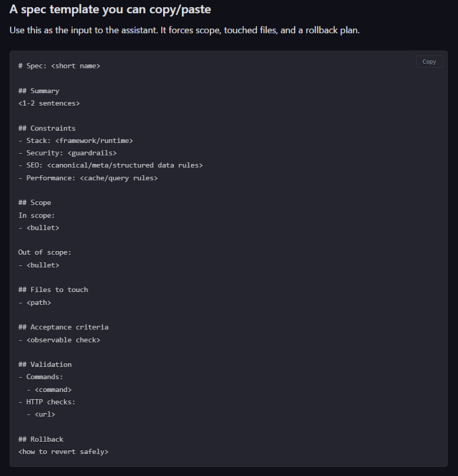This screenshot has height=476, width=458.
Task: Click the "Performance: <cache/query rules>" line
Action: (88, 178)
